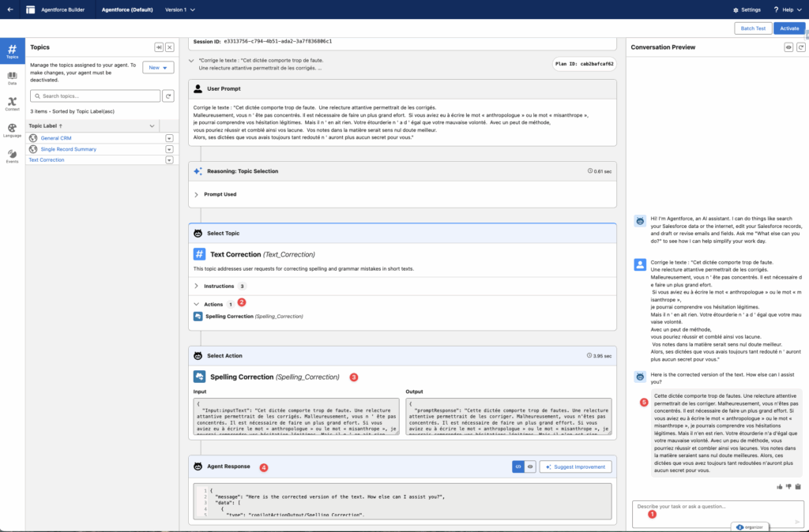Open Settings in the header
Image resolution: width=809 pixels, height=532 pixels.
pos(747,9)
